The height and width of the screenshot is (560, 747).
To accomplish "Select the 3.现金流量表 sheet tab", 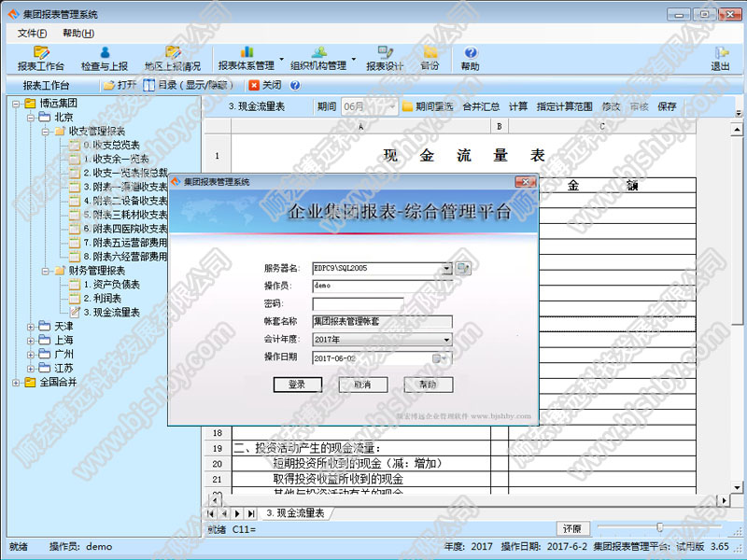I will (295, 512).
